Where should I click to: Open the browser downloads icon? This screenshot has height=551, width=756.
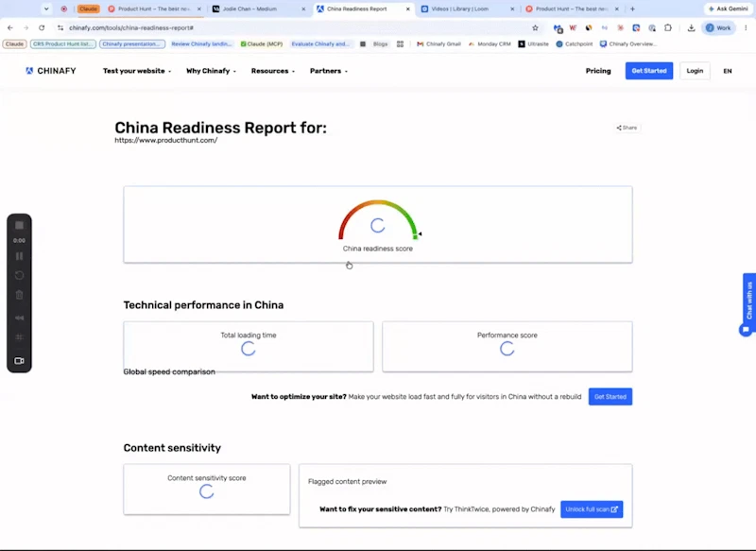(x=691, y=28)
